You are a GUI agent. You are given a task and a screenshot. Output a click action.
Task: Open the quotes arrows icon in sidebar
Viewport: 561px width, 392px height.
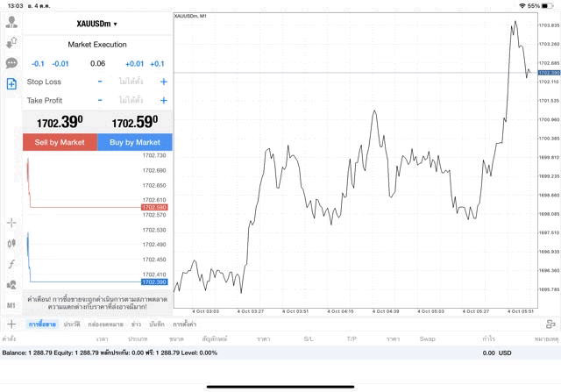[11, 42]
